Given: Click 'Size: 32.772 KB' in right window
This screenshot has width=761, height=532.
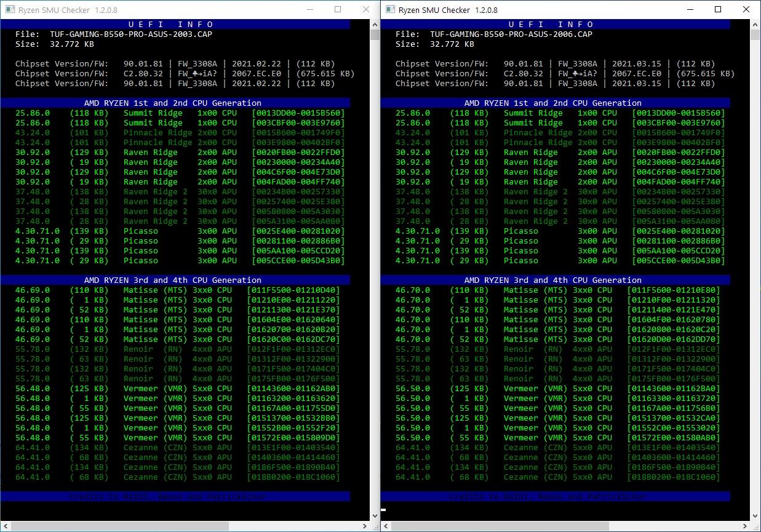Looking at the screenshot, I should [435, 44].
